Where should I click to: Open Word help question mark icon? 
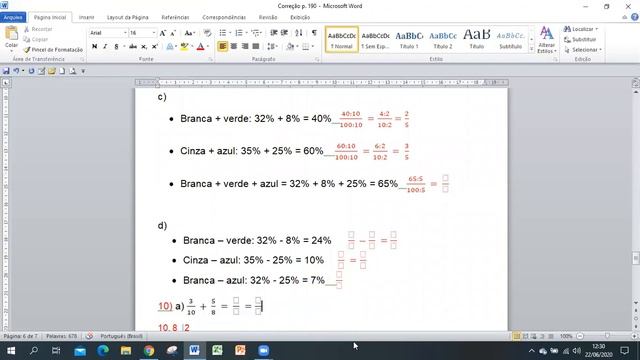(x=635, y=17)
